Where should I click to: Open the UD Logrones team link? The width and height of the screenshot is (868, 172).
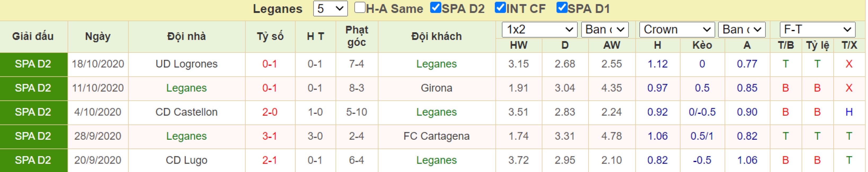point(186,64)
